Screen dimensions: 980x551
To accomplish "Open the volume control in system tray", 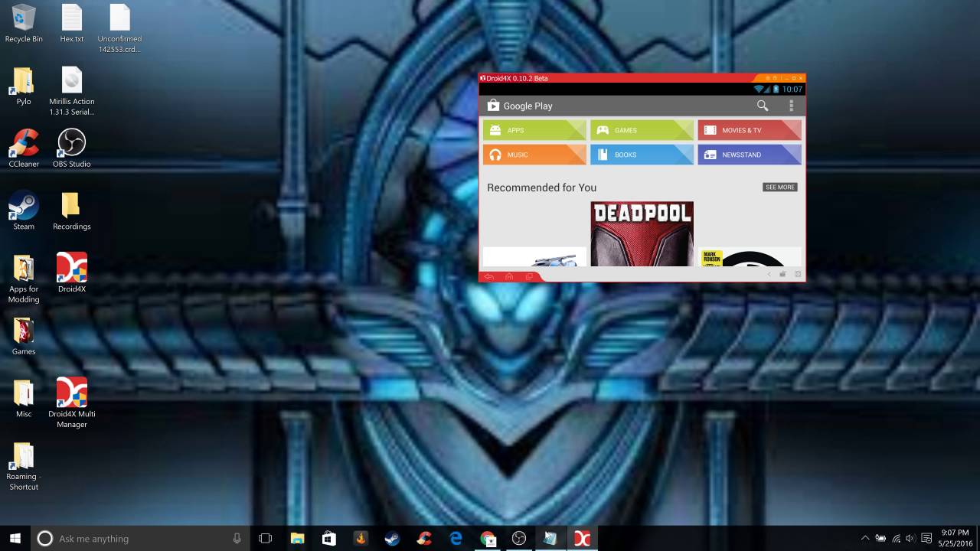I will point(910,538).
